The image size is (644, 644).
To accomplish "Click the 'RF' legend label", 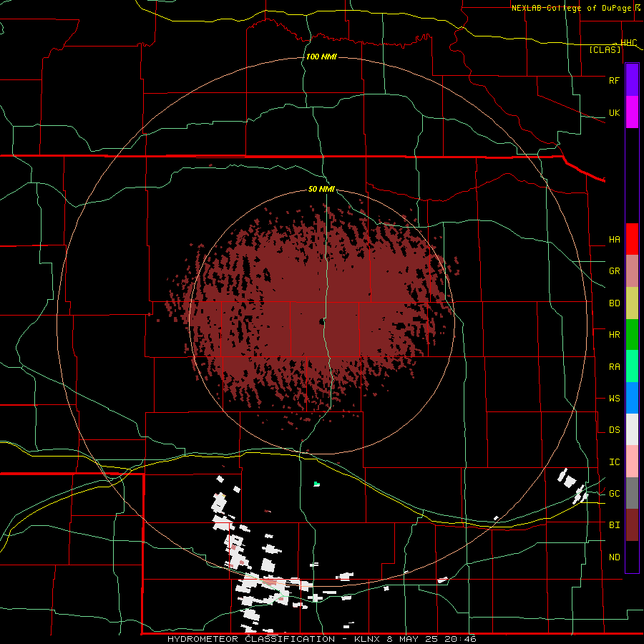I will [614, 80].
